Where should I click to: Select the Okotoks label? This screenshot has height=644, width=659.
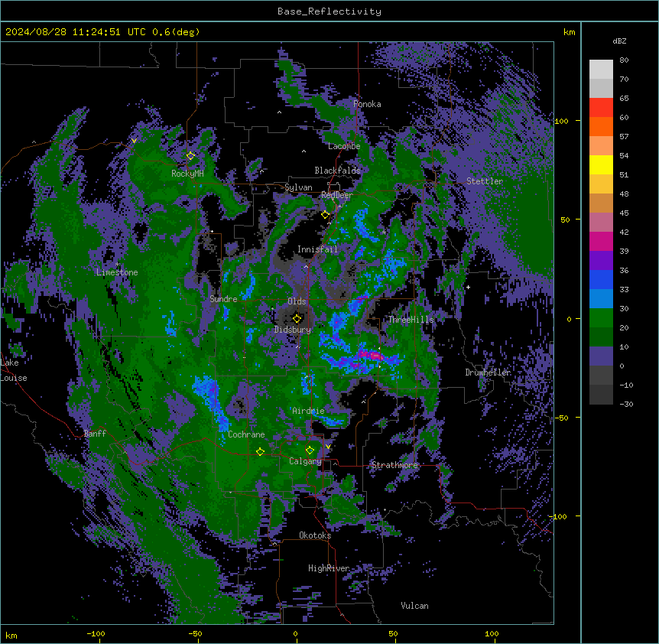pyautogui.click(x=315, y=535)
